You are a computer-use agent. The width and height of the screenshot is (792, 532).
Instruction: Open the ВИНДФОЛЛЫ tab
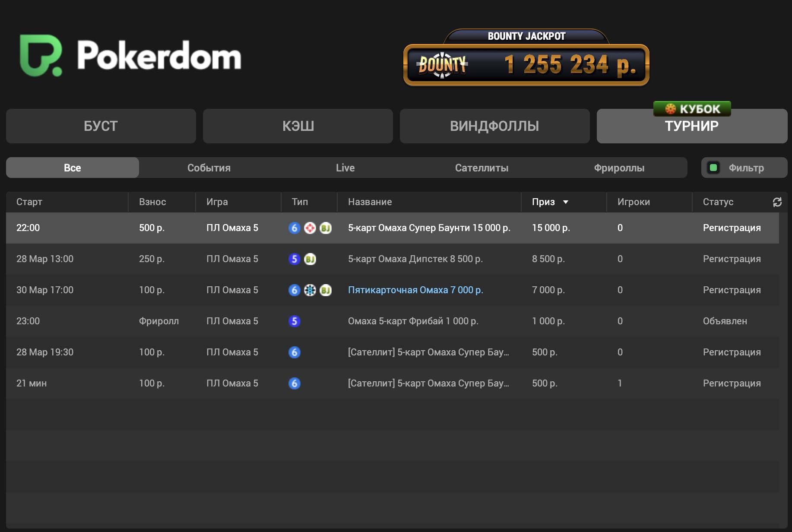(494, 126)
